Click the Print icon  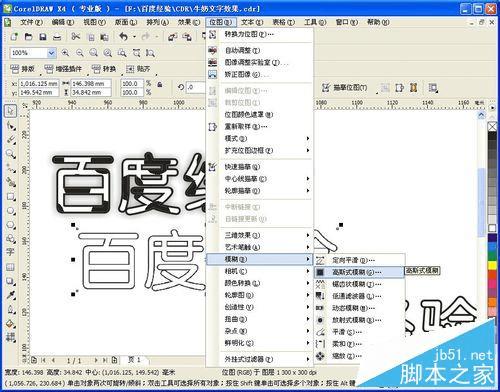coord(57,37)
